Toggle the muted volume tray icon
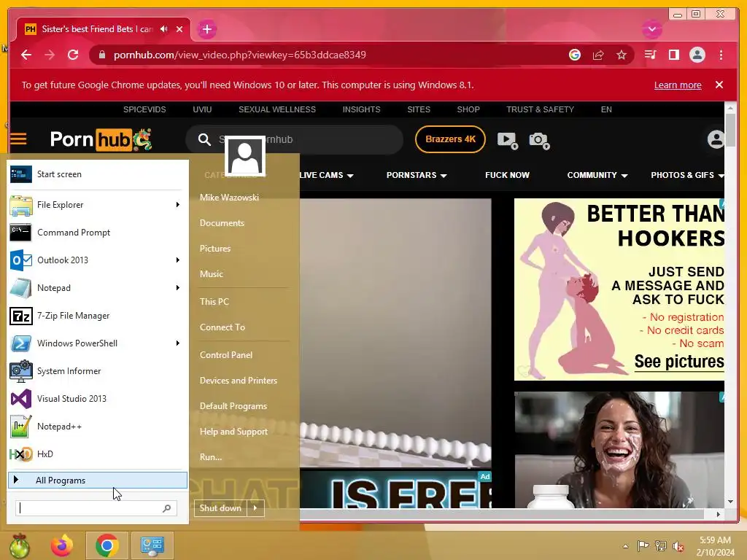Image resolution: width=747 pixels, height=560 pixels. click(678, 546)
